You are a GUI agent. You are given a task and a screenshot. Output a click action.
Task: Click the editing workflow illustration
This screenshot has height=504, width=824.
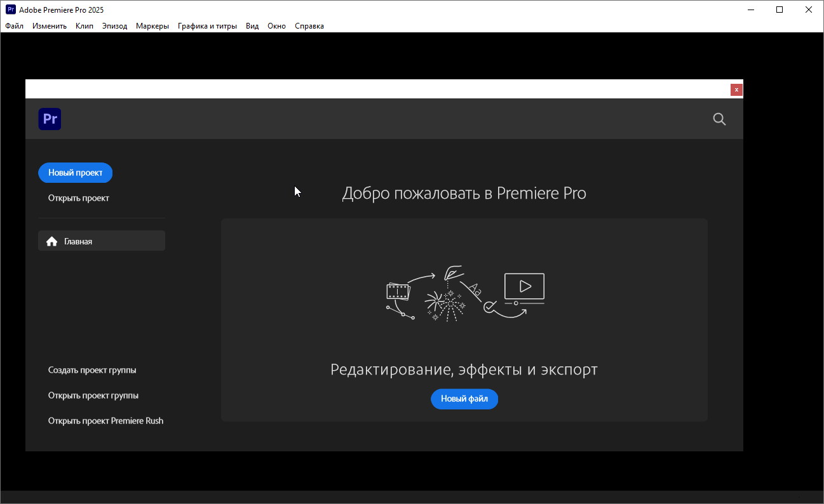click(x=465, y=293)
